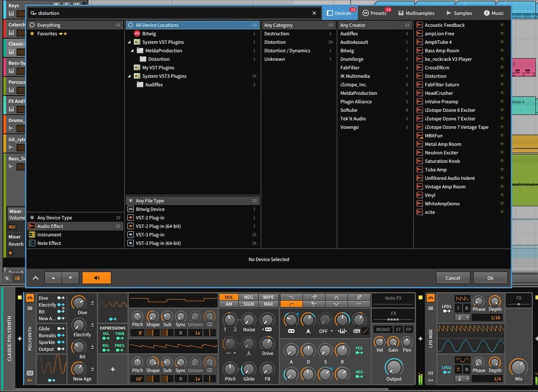Open the Samples tab
Viewport: 538px width, 392px height.
459,13
